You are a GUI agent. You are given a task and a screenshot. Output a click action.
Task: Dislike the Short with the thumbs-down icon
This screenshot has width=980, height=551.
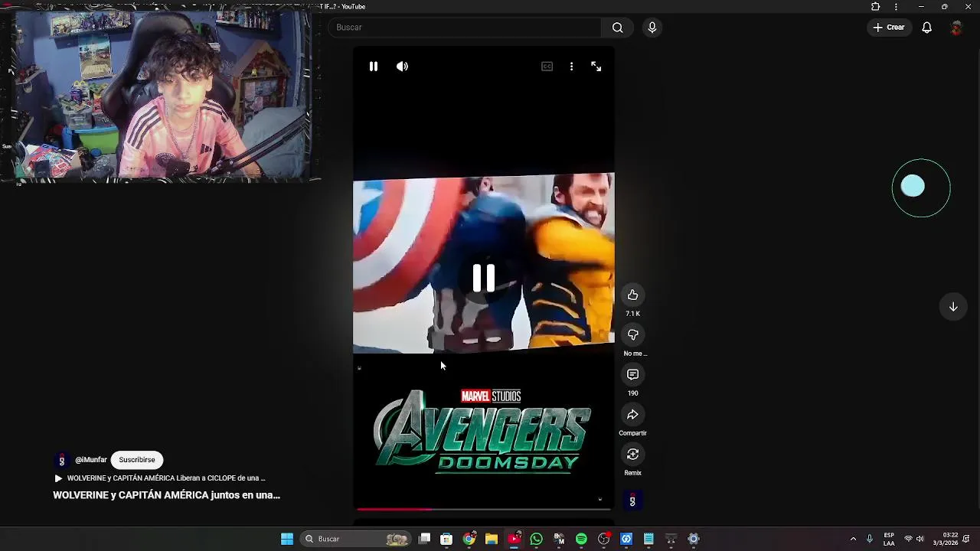pos(632,335)
